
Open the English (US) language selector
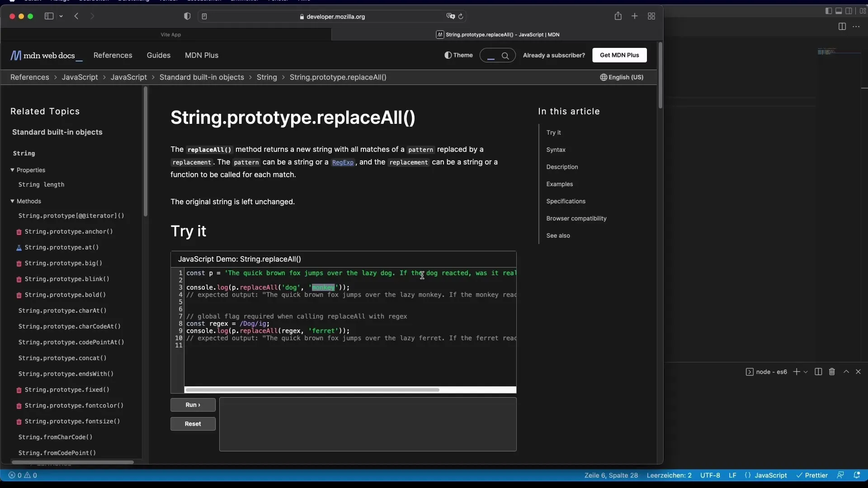[x=622, y=77]
